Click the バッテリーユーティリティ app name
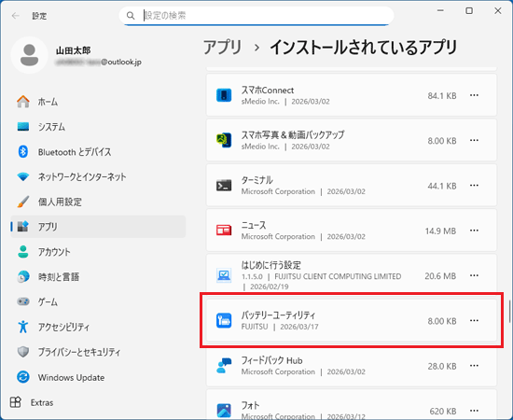This screenshot has height=420, width=513. coord(279,315)
